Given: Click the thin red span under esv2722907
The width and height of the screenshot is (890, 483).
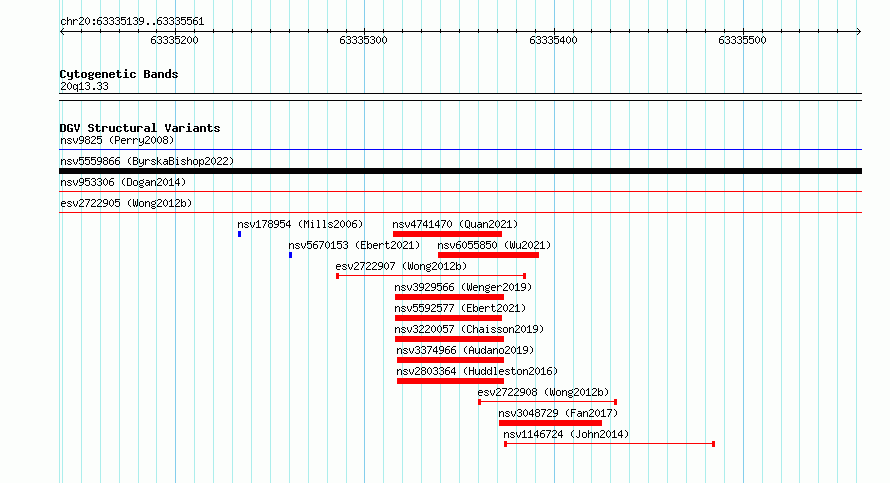Looking at the screenshot, I should pyautogui.click(x=431, y=276).
